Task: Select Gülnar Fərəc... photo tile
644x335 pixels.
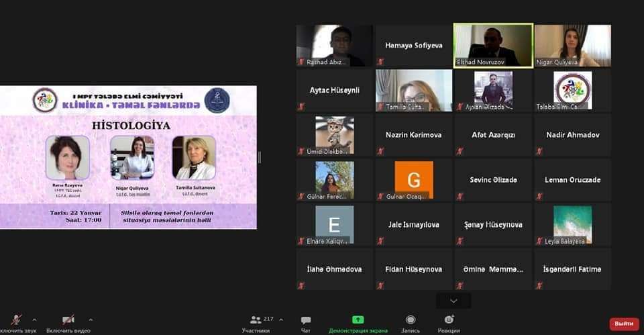Action: click(334, 180)
